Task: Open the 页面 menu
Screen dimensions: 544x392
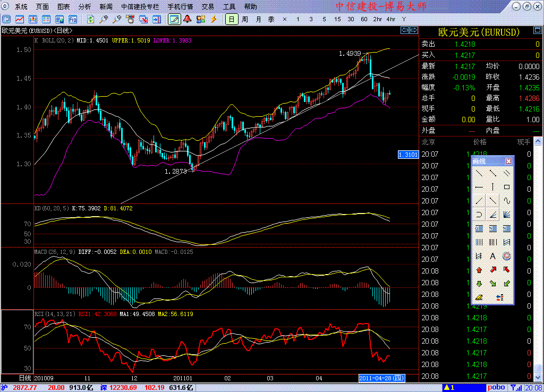Action: pyautogui.click(x=42, y=6)
